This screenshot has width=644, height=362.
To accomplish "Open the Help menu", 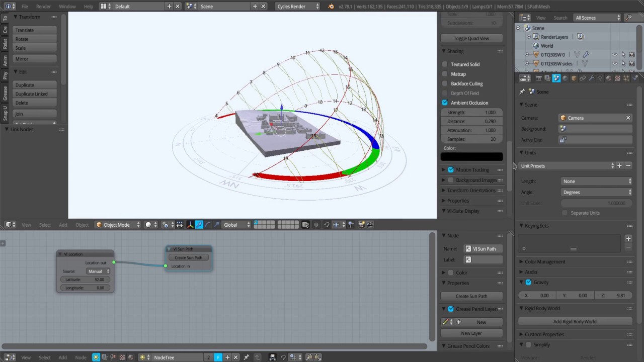I will pyautogui.click(x=89, y=7).
